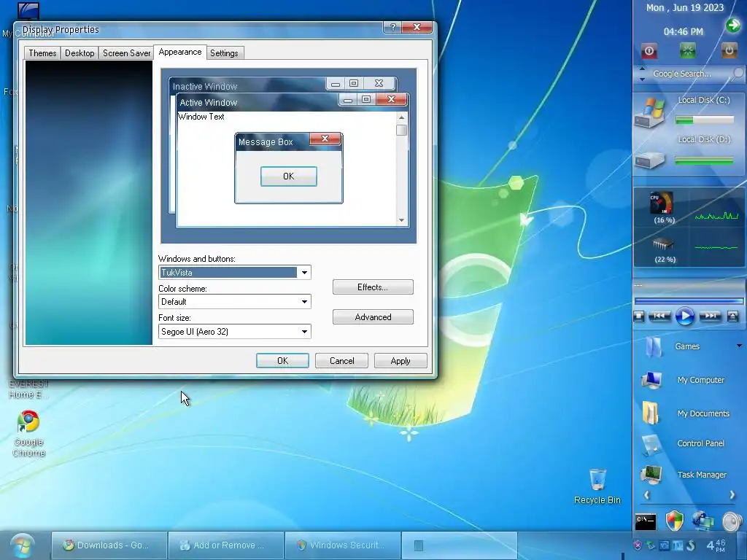The image size is (747, 560).
Task: Click the media player seek bar
Action: 689,301
